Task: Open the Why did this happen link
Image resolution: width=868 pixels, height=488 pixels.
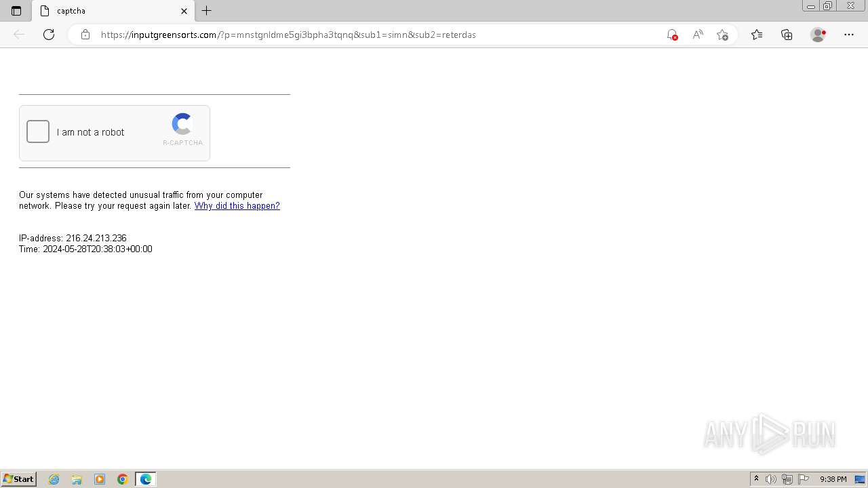Action: (x=237, y=205)
